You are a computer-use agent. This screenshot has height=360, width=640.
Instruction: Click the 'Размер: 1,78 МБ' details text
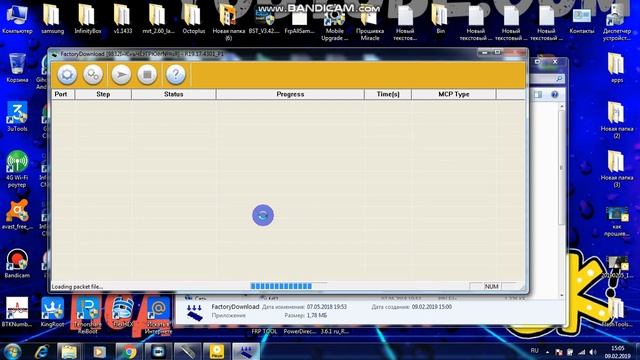tap(306, 316)
